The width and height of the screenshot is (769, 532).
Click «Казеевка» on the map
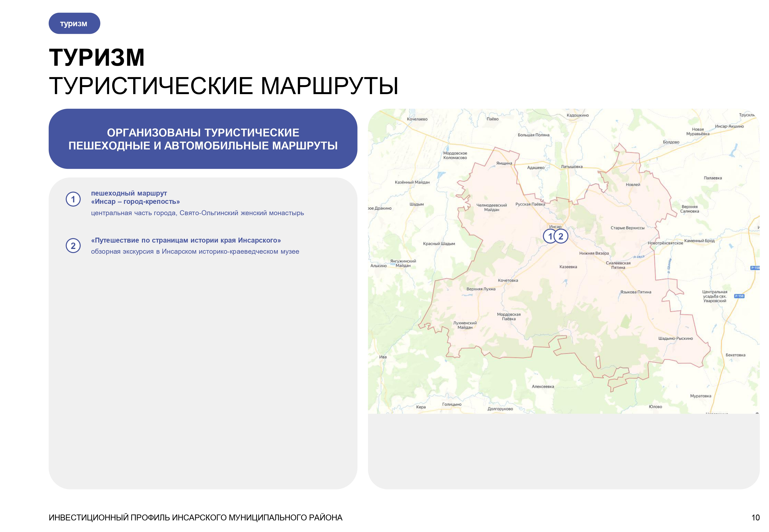[568, 267]
